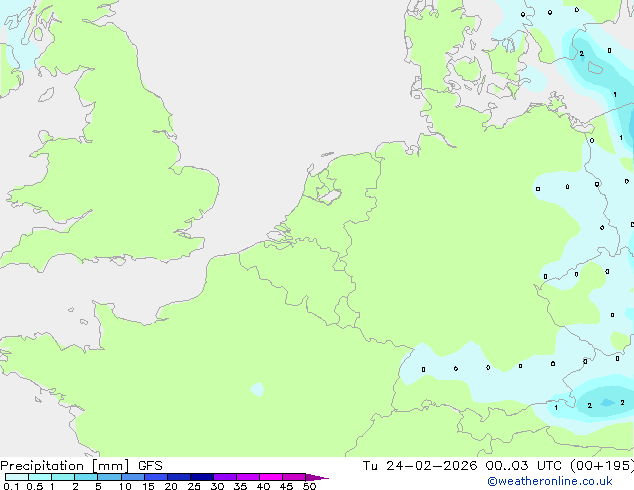Choose the 10–15 mm legend swatch
Image resolution: width=634 pixels, height=490 pixels.
pyautogui.click(x=133, y=477)
